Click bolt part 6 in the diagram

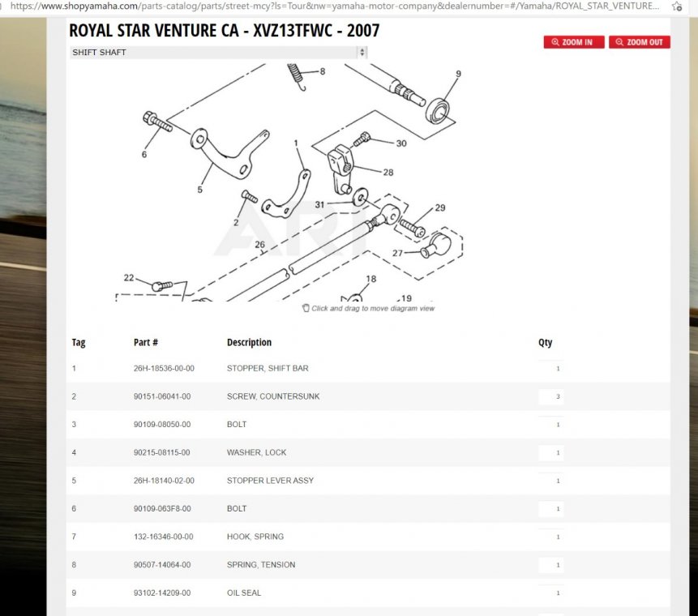pos(156,123)
